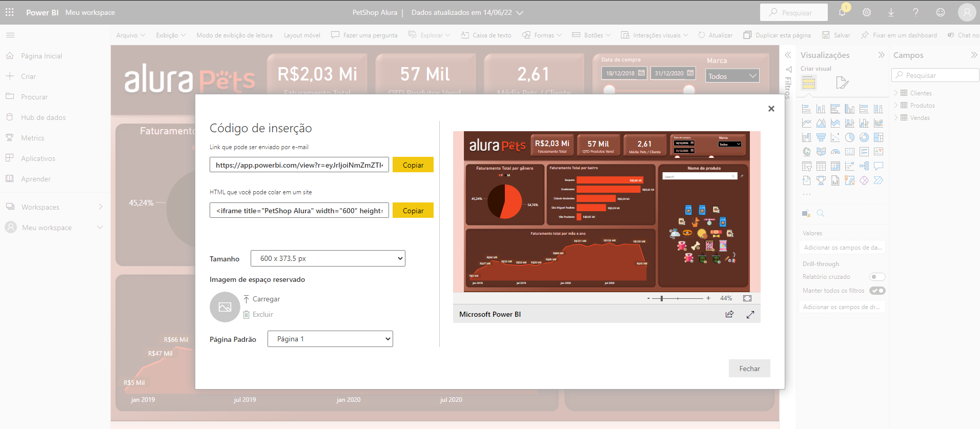Select the map globe visualization icon
Screen dimensions: 980x429
pos(807,152)
